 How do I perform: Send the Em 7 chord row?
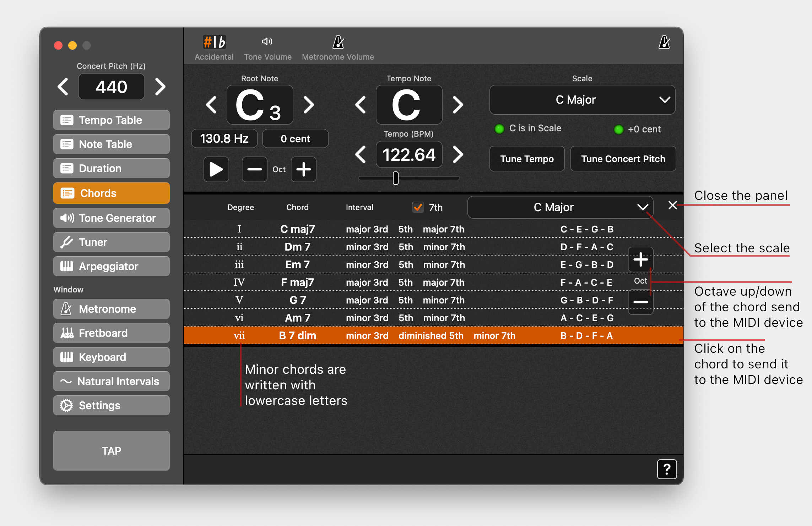point(433,264)
